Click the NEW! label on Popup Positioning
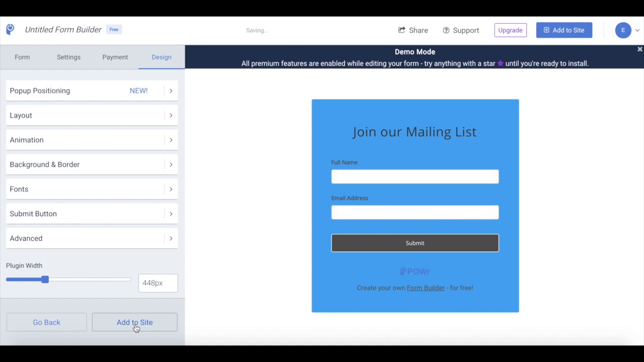The width and height of the screenshot is (644, 362). coord(139,90)
